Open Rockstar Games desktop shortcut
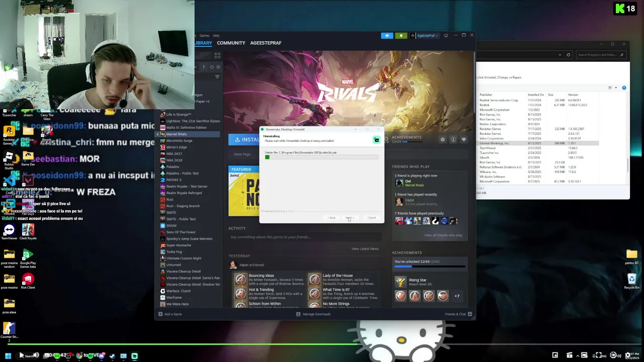 pos(9,136)
